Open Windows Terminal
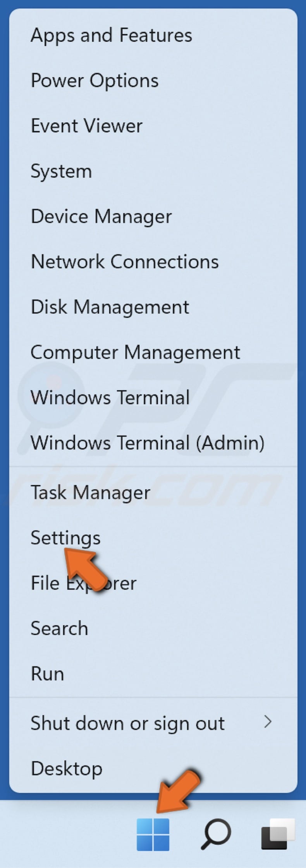The width and height of the screenshot is (306, 868). pyautogui.click(x=110, y=397)
